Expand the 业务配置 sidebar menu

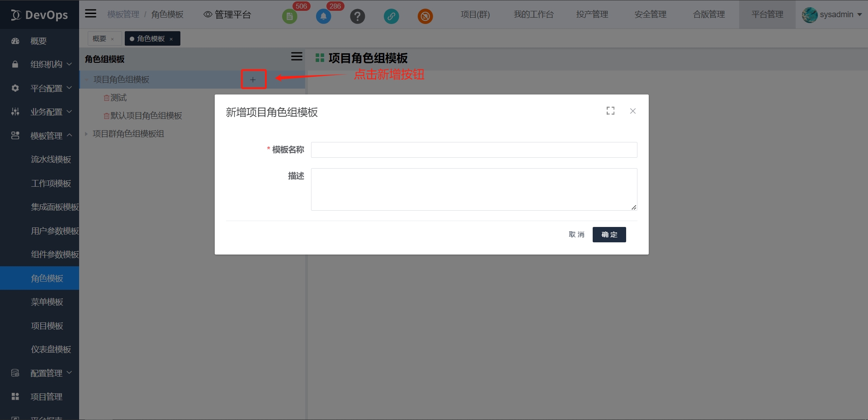point(69,111)
